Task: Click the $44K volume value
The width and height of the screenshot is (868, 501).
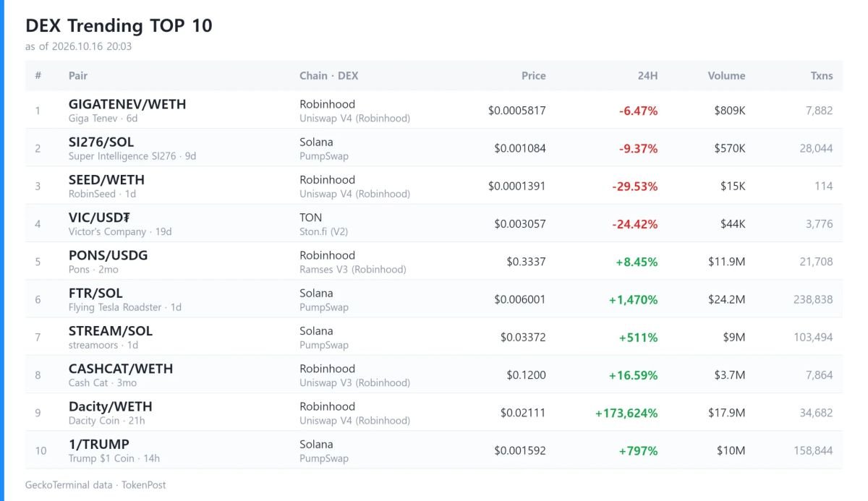Action: (733, 224)
